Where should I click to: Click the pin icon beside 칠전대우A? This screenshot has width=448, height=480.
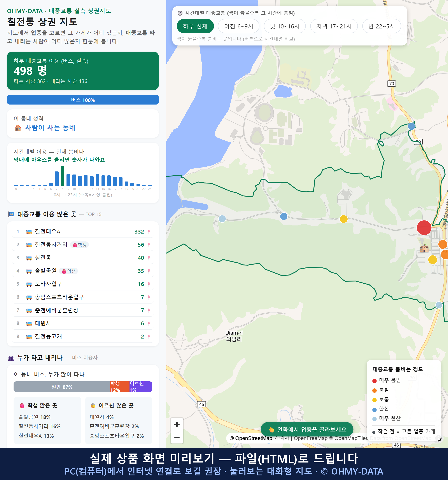[149, 232]
